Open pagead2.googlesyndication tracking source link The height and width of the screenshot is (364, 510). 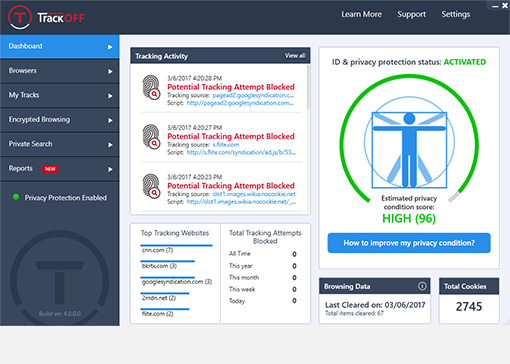(253, 95)
